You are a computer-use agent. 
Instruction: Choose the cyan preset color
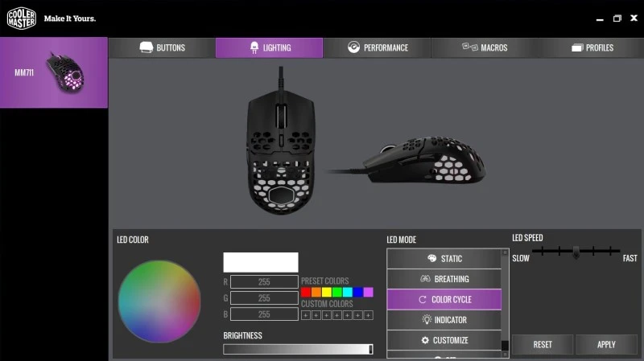(348, 292)
